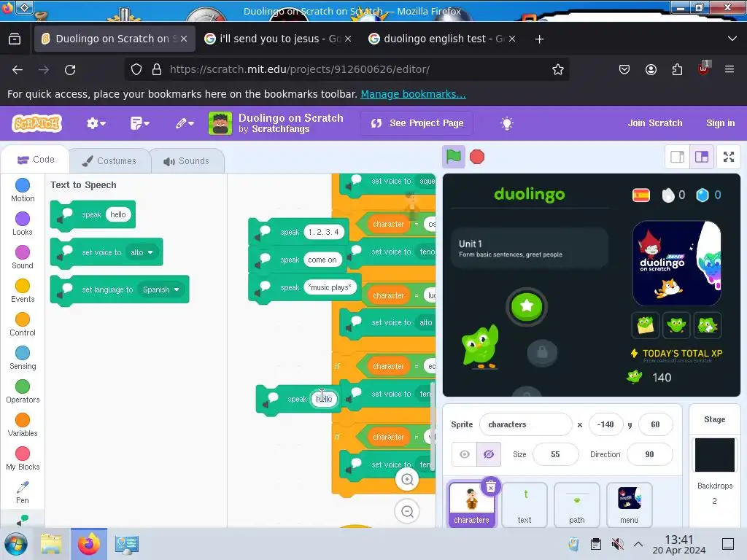Switch to the Sounds tab

tap(186, 161)
